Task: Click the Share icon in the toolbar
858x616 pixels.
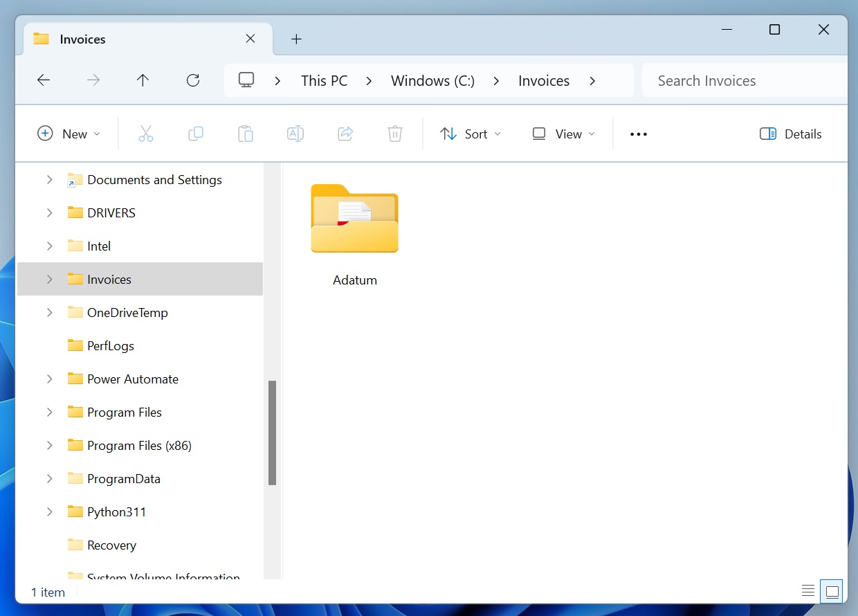Action: (345, 134)
